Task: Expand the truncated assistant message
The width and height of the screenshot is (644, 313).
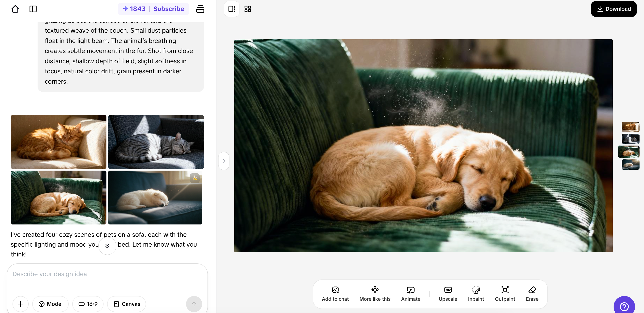Action: coord(107,246)
